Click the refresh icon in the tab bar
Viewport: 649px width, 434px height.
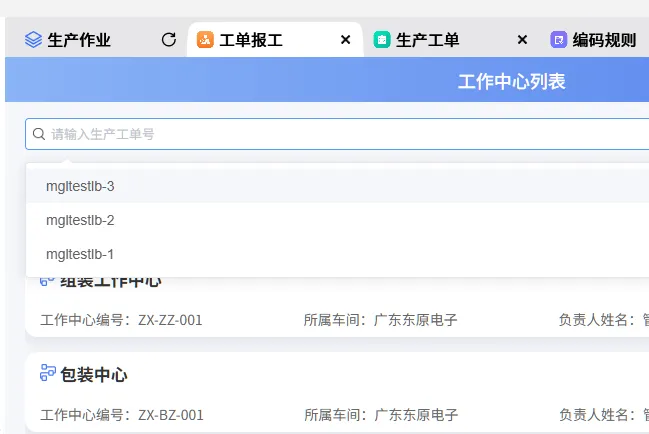tap(169, 40)
